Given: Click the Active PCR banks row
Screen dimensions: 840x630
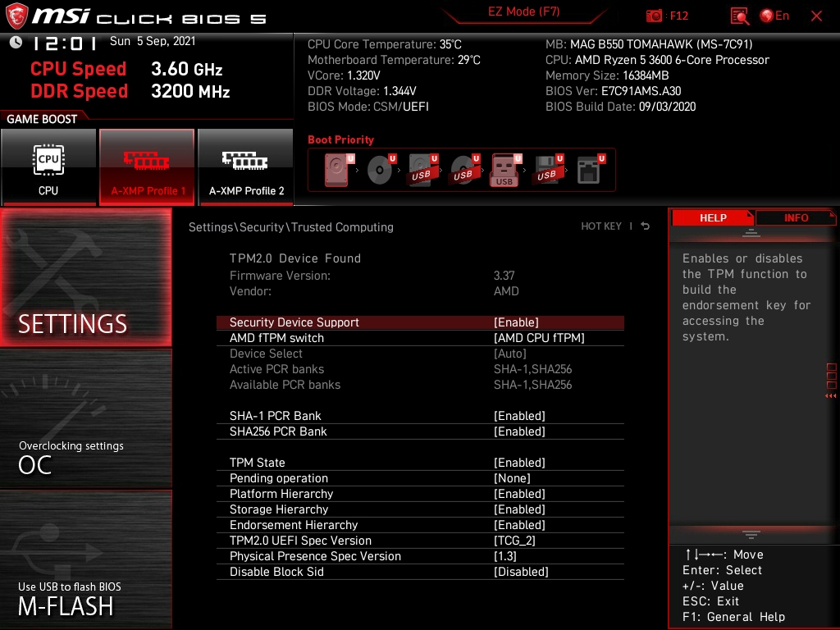Looking at the screenshot, I should tap(420, 369).
